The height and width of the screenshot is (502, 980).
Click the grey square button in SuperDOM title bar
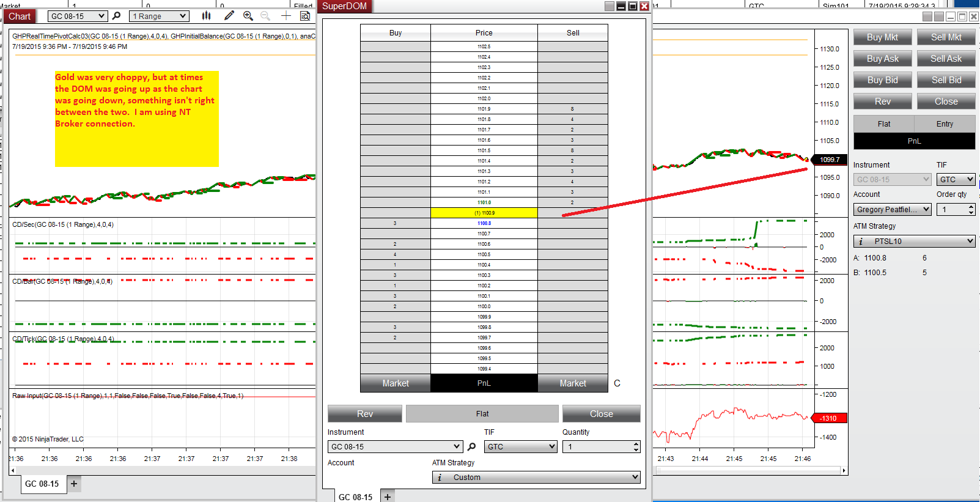point(610,6)
